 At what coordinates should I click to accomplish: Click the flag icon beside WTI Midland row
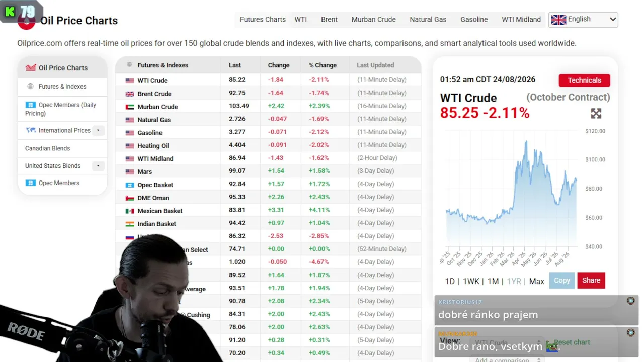(130, 159)
